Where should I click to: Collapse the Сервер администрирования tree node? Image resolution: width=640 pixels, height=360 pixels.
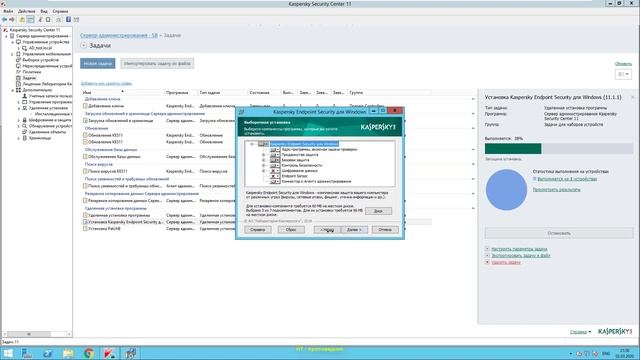tap(6, 36)
